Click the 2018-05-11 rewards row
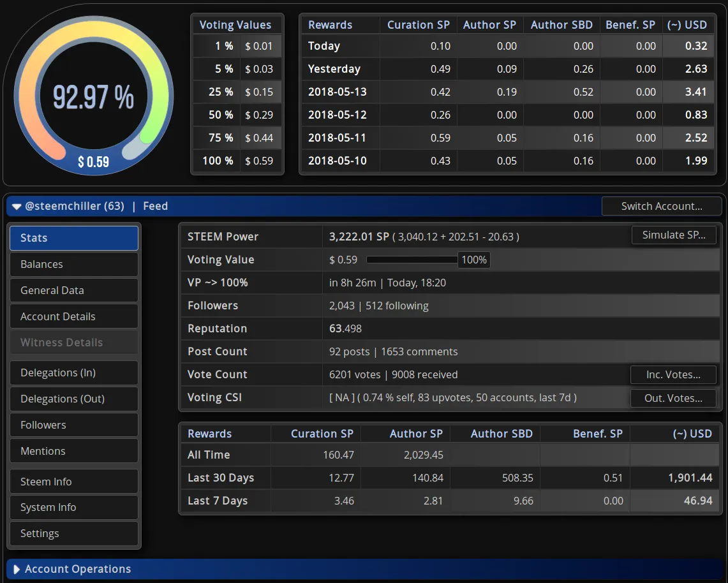The height and width of the screenshot is (583, 728). pyautogui.click(x=508, y=138)
